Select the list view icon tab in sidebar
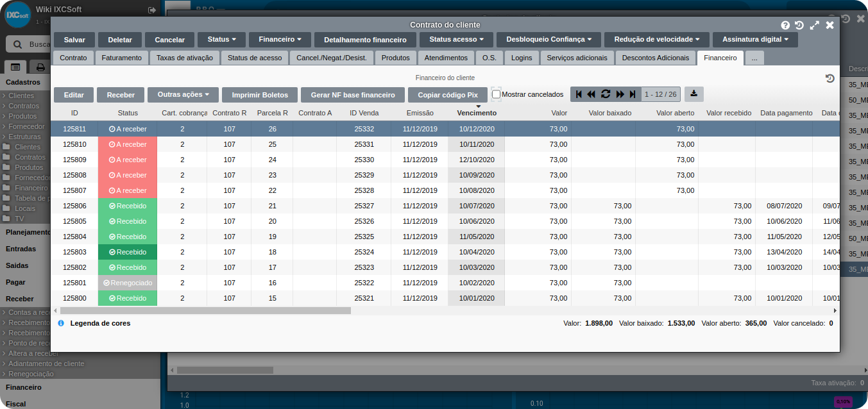This screenshot has width=868, height=409. [16, 67]
